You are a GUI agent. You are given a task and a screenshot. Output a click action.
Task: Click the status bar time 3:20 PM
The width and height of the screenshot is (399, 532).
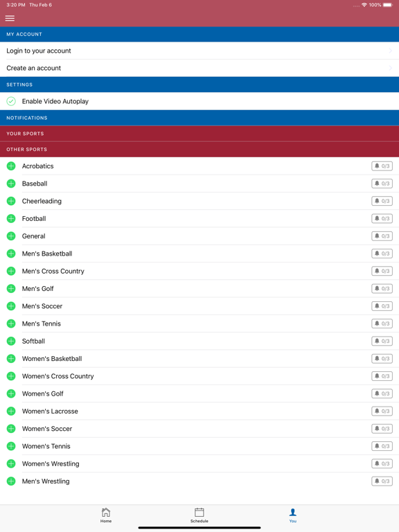(16, 5)
